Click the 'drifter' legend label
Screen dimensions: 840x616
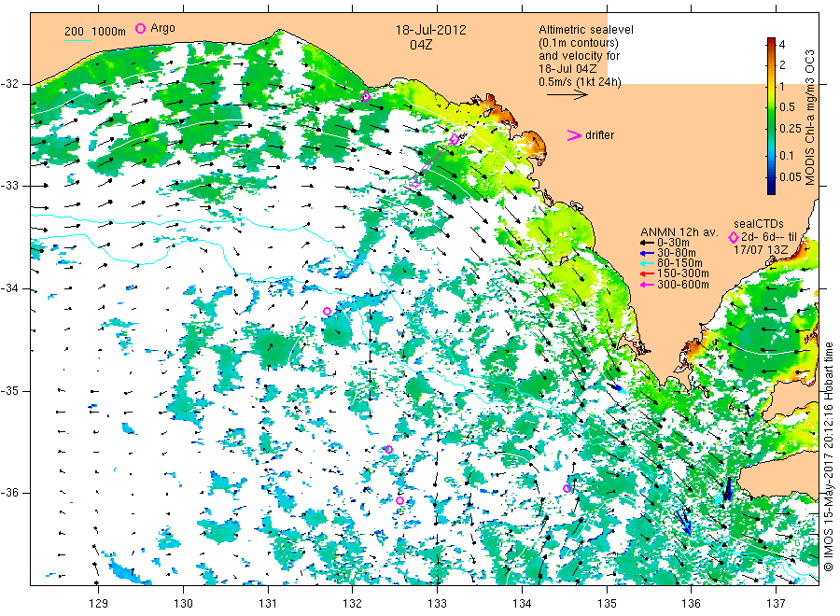click(x=599, y=135)
